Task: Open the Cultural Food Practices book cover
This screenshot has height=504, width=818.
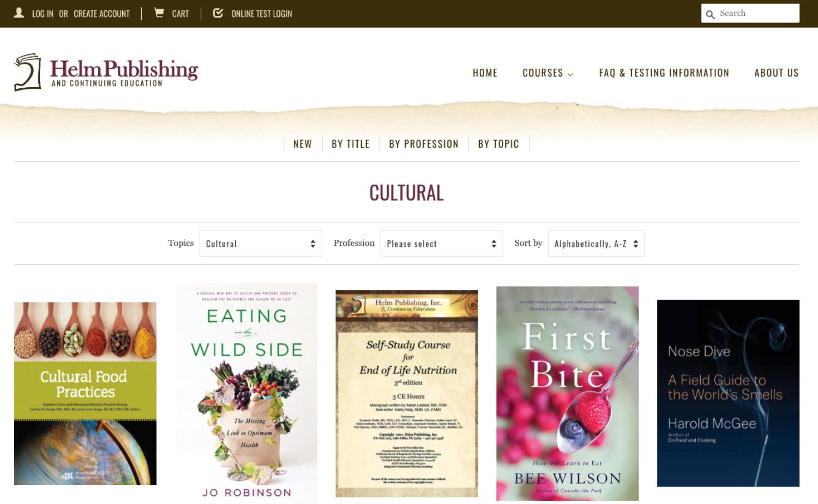Action: [x=85, y=393]
